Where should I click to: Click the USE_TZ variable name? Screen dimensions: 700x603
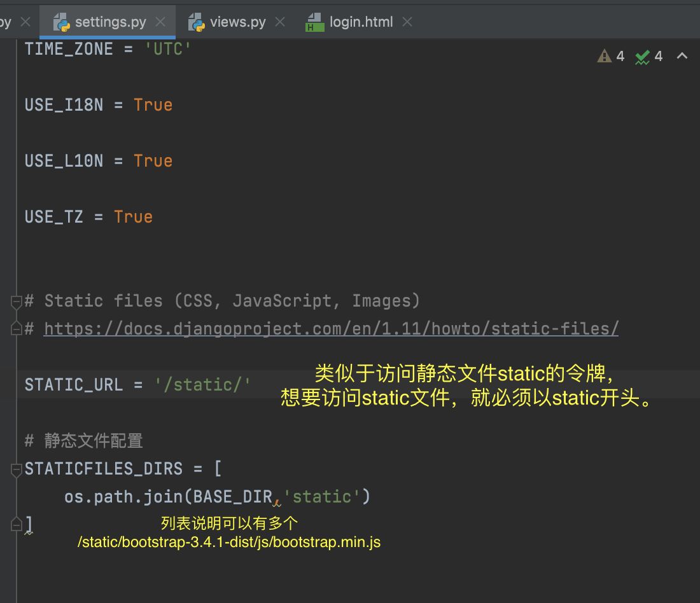pos(54,217)
